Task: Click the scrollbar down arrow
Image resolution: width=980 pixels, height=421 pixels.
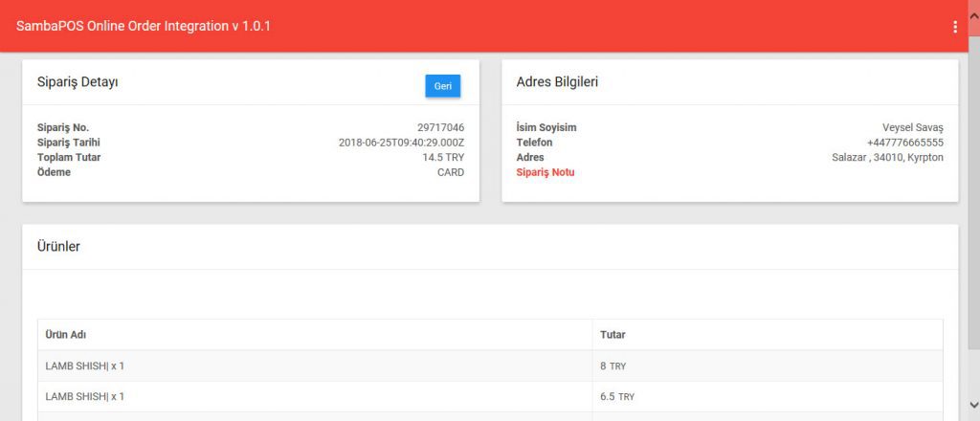Action: 972,405
